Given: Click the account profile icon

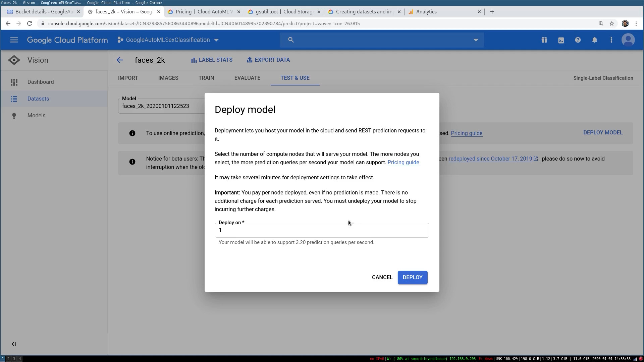Looking at the screenshot, I should click(628, 40).
